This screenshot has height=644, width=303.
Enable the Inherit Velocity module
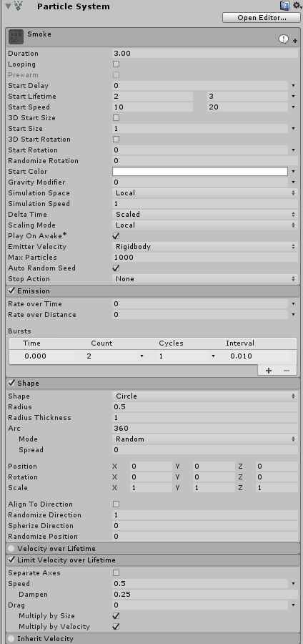[x=11, y=639]
